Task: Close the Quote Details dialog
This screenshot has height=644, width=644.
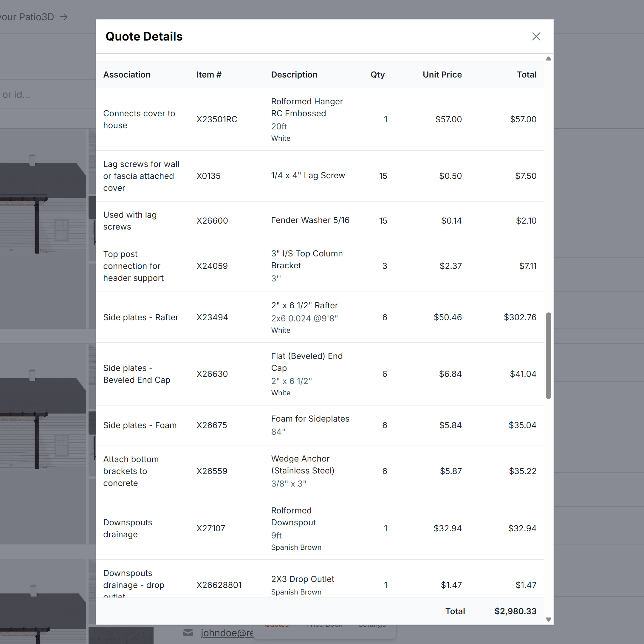Action: tap(536, 36)
